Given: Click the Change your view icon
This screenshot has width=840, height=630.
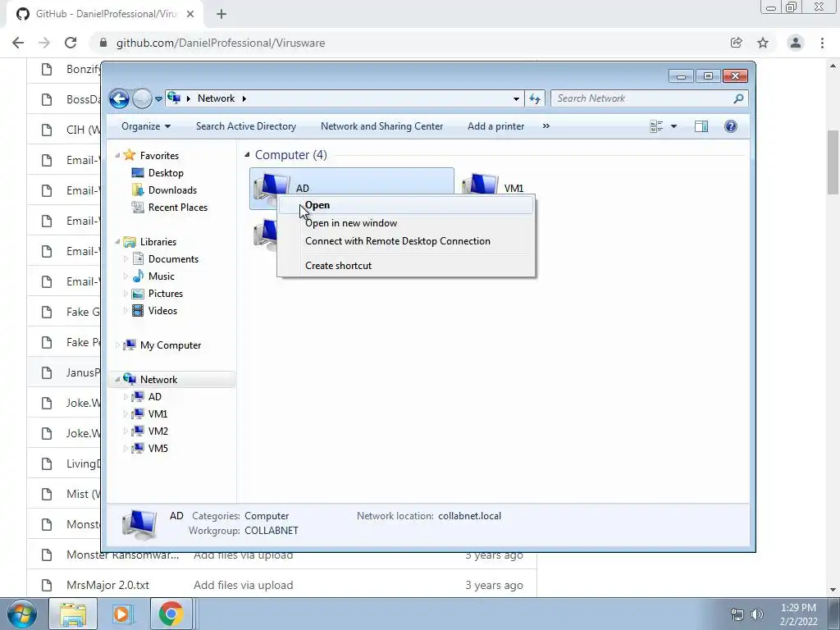Looking at the screenshot, I should point(656,126).
